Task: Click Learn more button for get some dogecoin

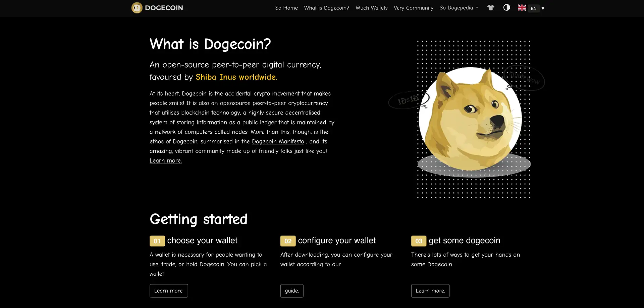Action: point(430,291)
